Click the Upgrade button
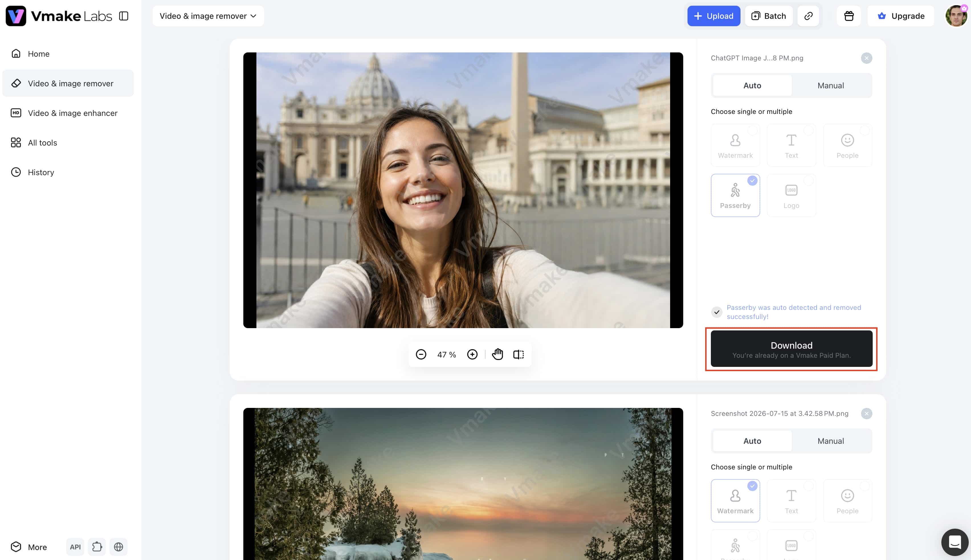 pyautogui.click(x=901, y=16)
